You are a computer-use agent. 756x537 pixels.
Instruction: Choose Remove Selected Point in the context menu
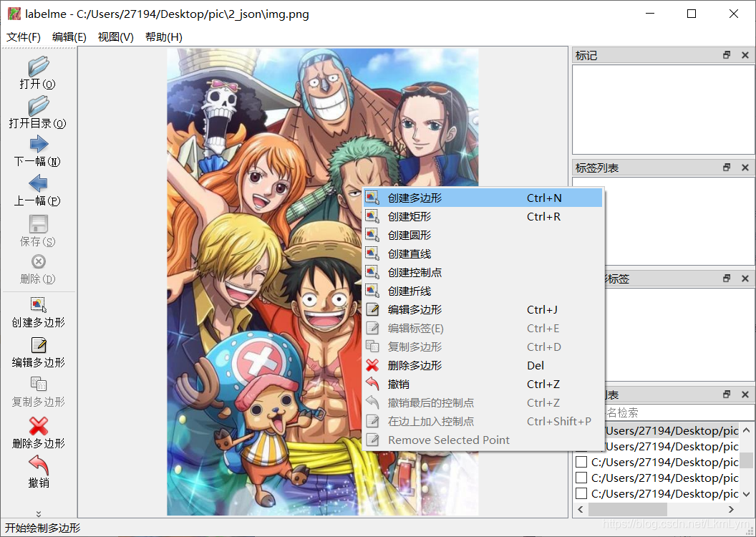(483, 440)
